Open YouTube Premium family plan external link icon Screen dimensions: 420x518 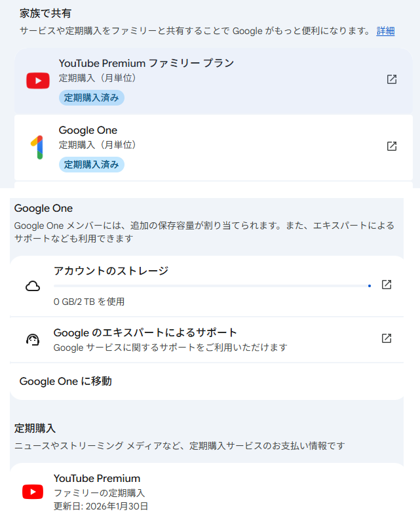point(392,79)
